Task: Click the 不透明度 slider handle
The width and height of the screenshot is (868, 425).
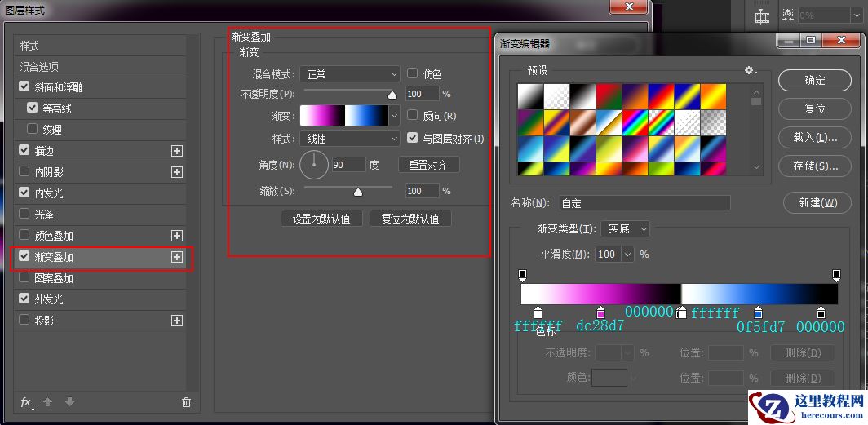Action: coord(392,95)
